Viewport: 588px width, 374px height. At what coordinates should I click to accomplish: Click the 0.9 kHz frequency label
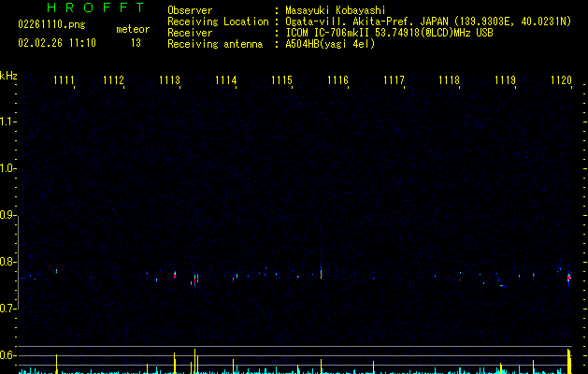click(x=7, y=215)
